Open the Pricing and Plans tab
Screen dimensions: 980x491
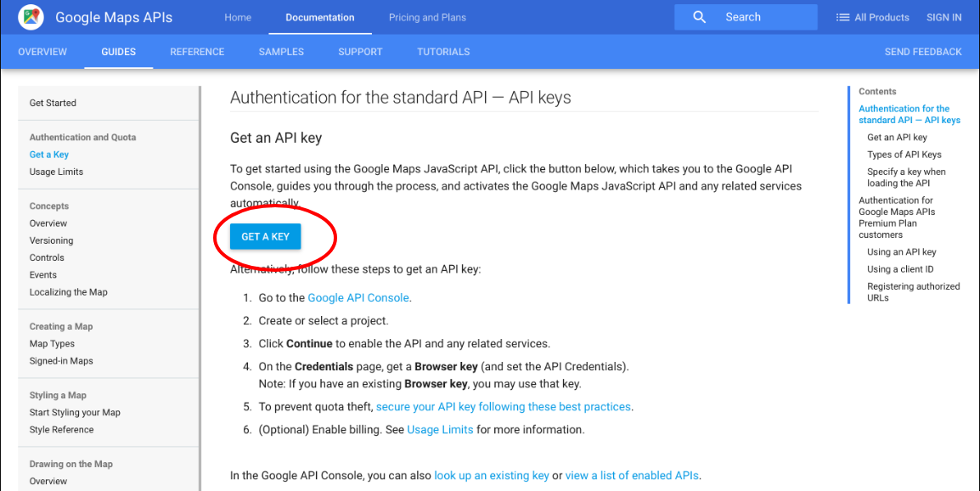tap(427, 17)
